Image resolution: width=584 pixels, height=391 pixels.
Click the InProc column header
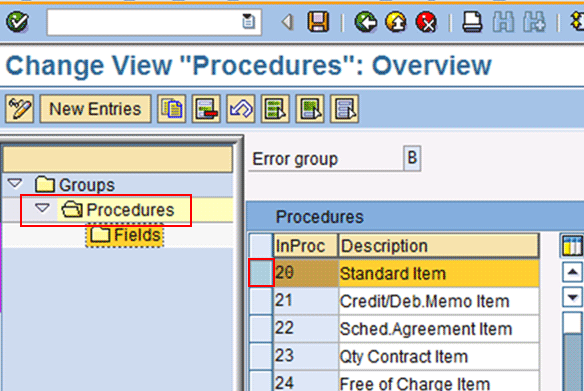[305, 246]
